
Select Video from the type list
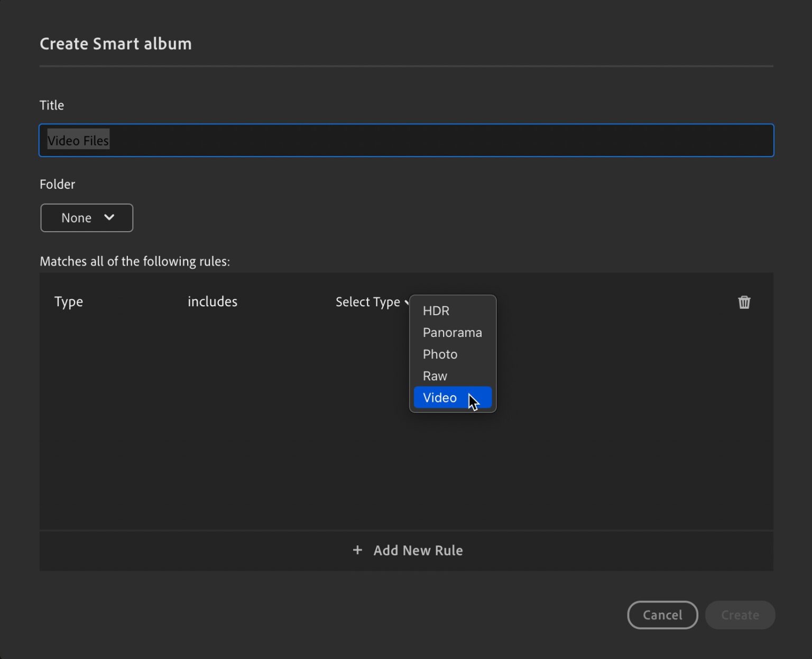[x=440, y=397]
